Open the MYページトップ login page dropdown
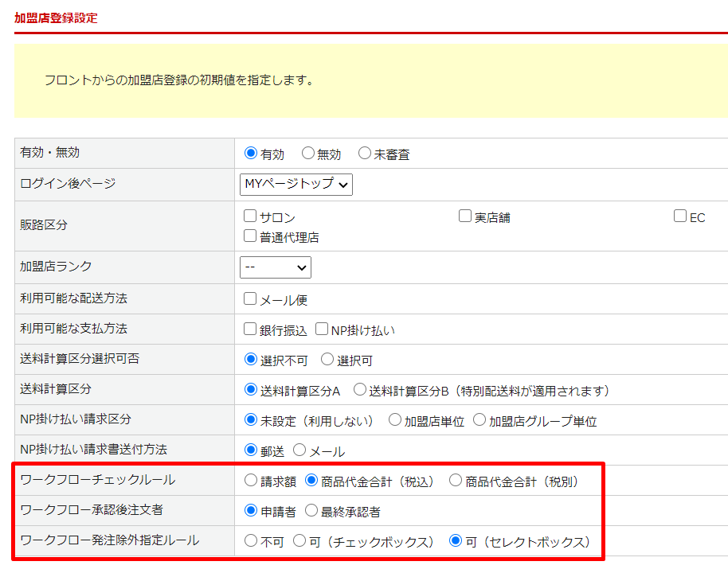 [296, 184]
